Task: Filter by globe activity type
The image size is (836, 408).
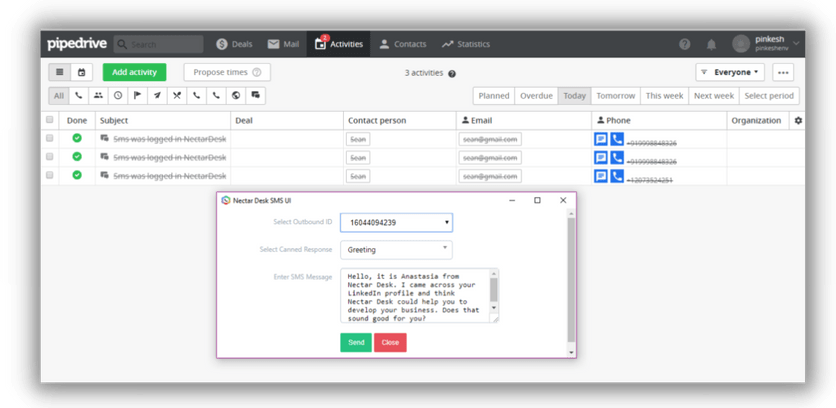Action: [236, 95]
